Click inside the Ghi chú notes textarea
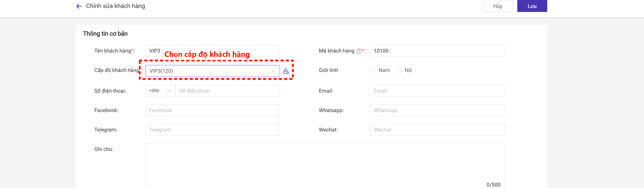 coord(324,165)
